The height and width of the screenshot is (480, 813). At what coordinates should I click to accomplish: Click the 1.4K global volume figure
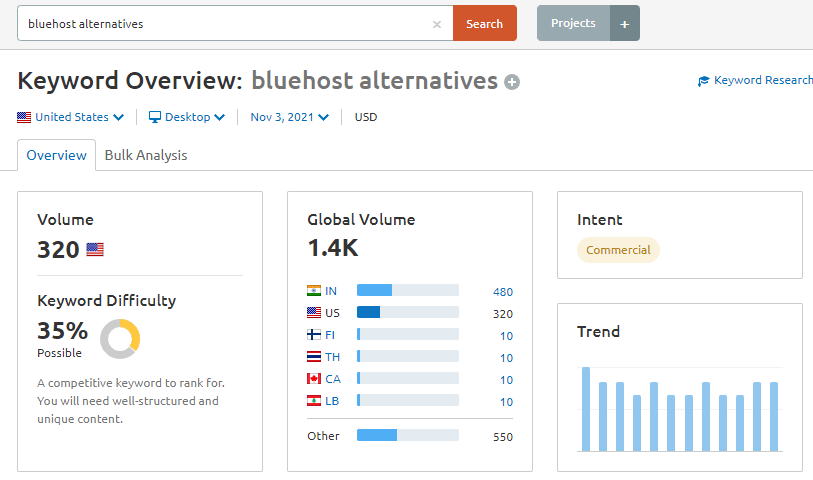point(333,248)
